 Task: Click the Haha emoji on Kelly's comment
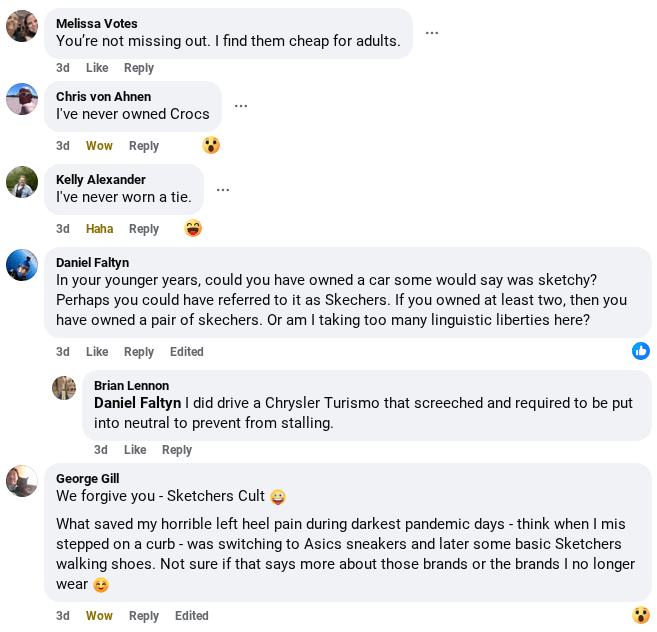click(x=193, y=228)
